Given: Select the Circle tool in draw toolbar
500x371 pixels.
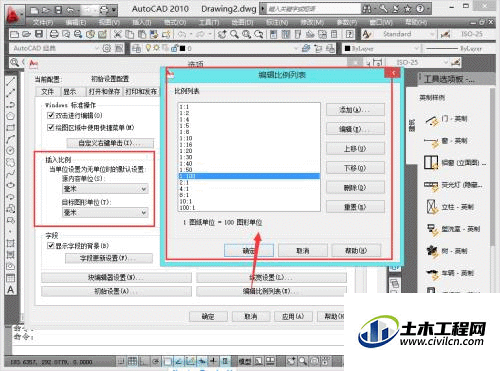Looking at the screenshot, I should (11, 150).
